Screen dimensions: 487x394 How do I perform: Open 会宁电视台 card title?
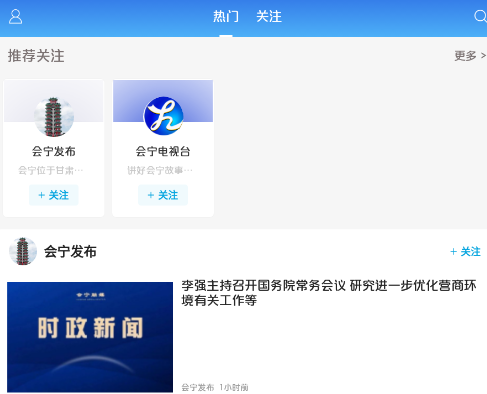point(163,151)
